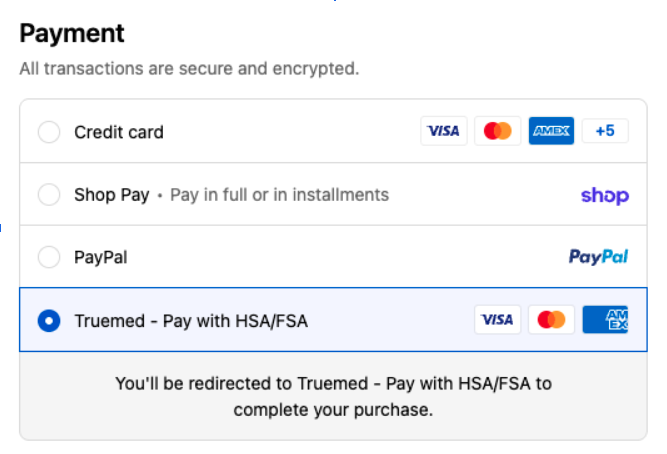This screenshot has width=667, height=454.
Task: Click 'Pay in full or in installments' text
Action: [x=279, y=194]
